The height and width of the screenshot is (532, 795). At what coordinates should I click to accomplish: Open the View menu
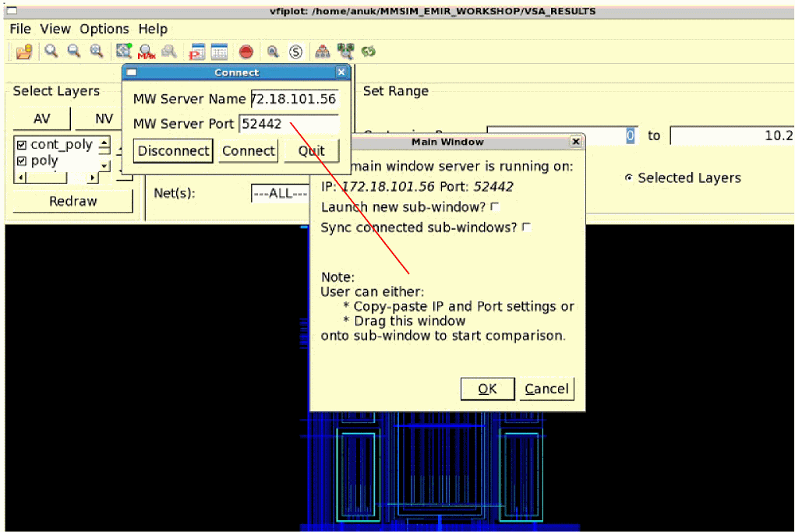[55, 29]
